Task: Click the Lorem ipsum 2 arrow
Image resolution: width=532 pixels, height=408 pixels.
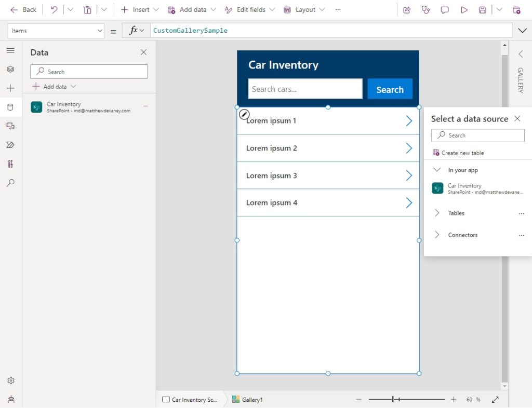Action: (409, 148)
